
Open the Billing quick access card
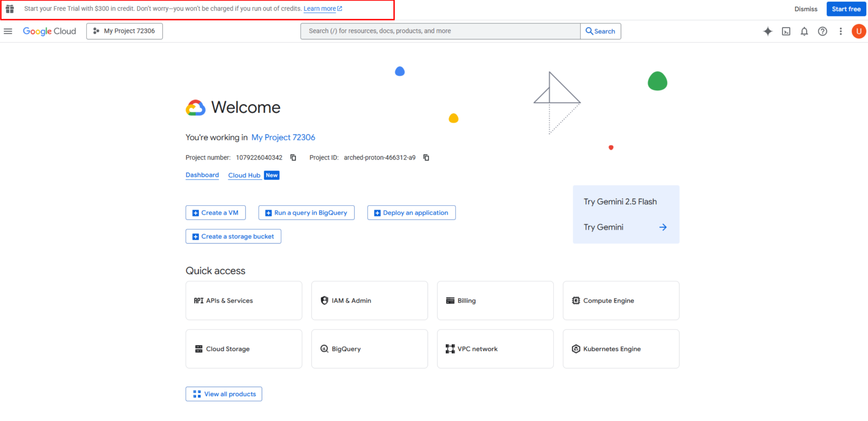pyautogui.click(x=495, y=300)
